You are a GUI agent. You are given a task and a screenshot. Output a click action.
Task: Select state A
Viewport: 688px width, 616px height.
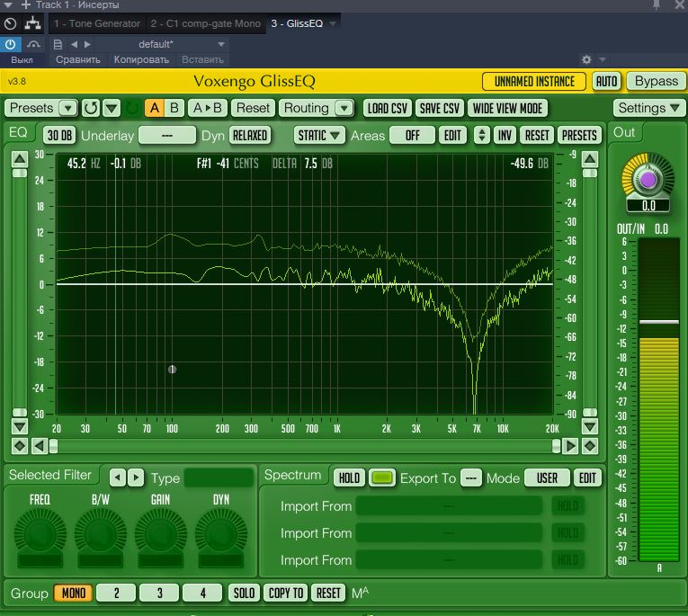click(x=155, y=108)
